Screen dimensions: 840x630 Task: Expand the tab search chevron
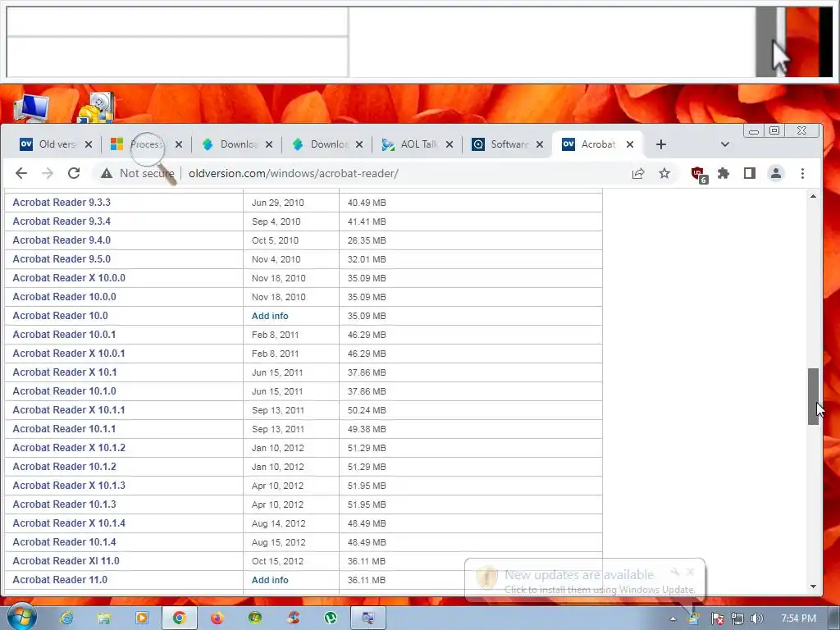click(725, 144)
